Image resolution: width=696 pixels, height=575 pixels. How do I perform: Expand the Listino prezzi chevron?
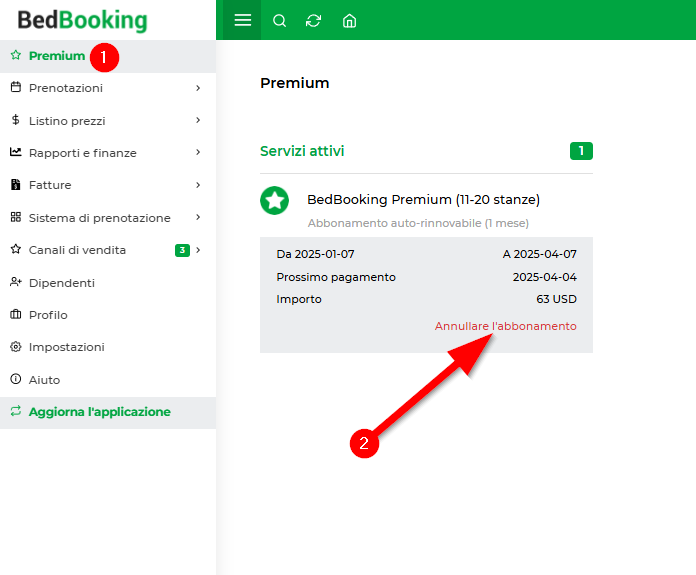(198, 120)
